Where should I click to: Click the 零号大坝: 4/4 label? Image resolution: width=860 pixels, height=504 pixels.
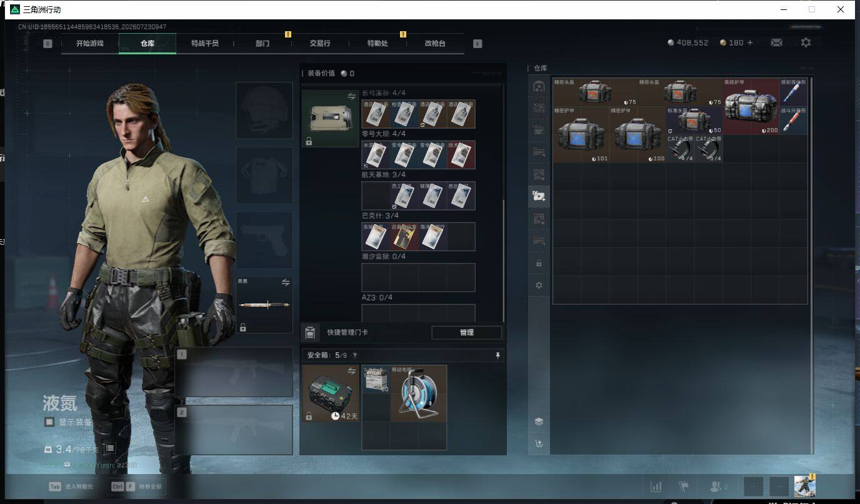384,134
